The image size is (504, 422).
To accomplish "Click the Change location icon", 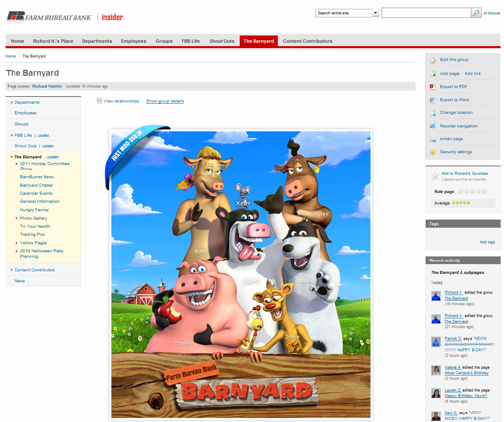I will click(x=433, y=113).
